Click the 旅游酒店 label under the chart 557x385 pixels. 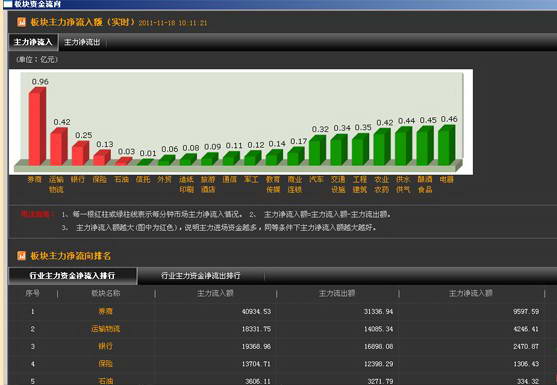pos(208,184)
